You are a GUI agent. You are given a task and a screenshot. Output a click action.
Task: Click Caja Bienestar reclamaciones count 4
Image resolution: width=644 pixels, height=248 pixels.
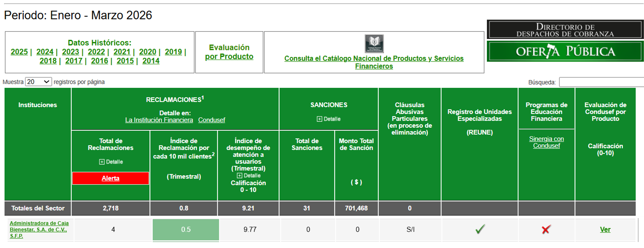point(113,230)
